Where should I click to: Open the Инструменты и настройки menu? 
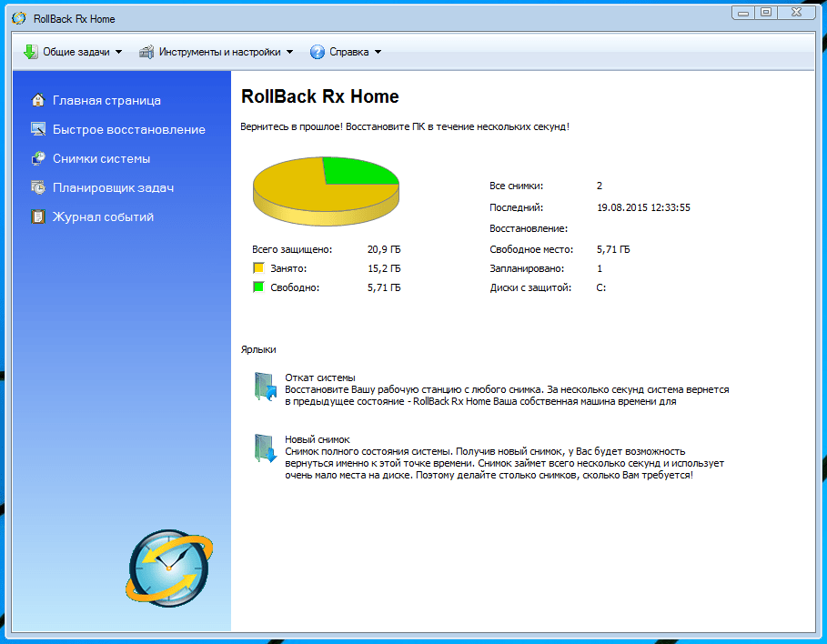tap(219, 52)
